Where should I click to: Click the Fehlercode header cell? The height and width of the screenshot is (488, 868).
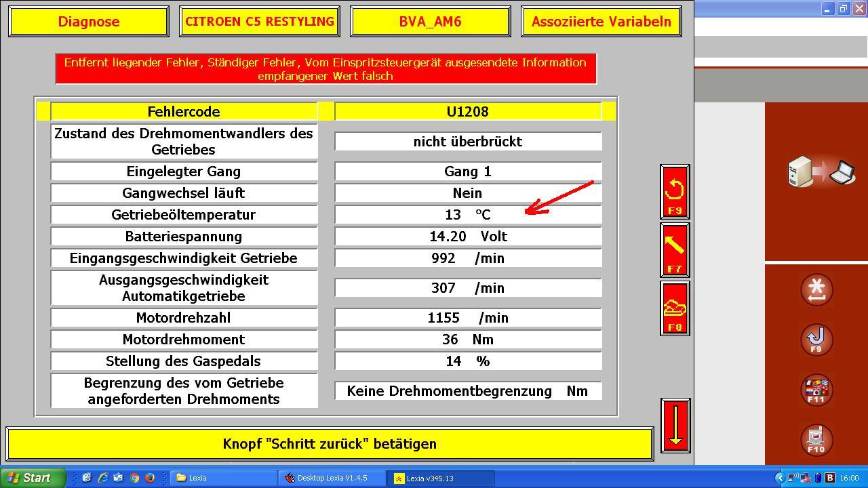pos(184,112)
